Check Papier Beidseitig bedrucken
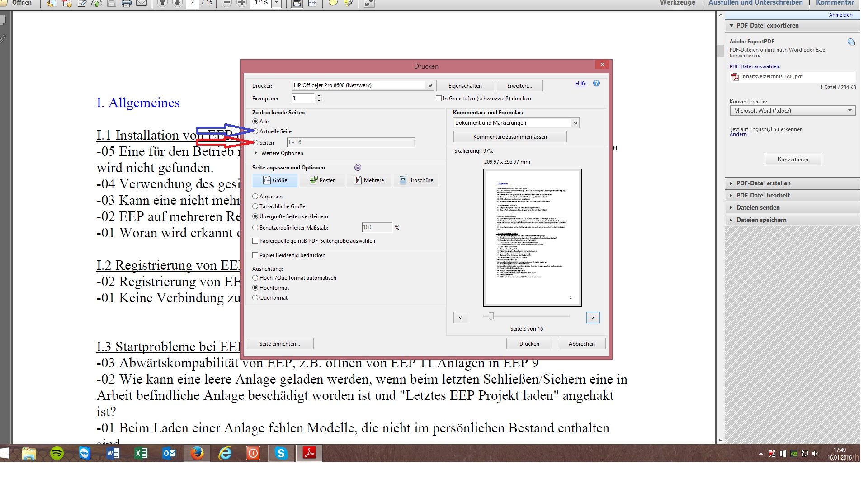The height and width of the screenshot is (488, 868). coord(255,255)
